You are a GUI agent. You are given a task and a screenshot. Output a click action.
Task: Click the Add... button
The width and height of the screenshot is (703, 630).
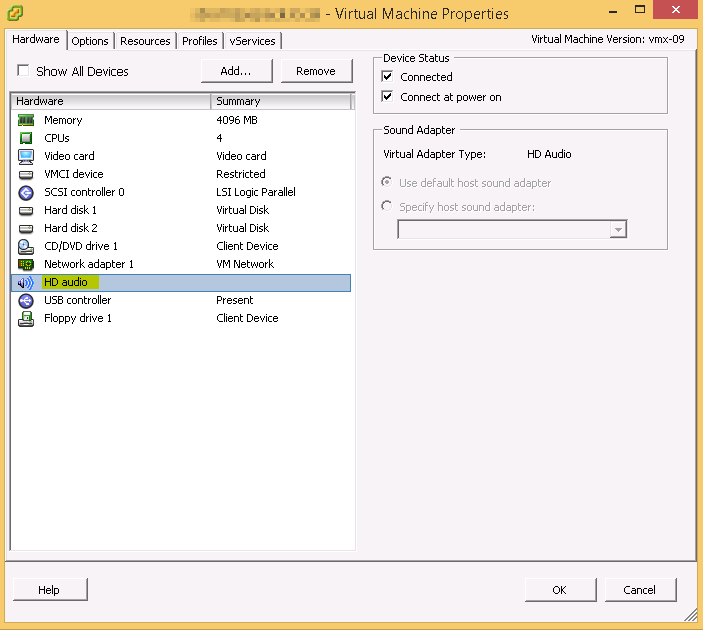pos(236,71)
